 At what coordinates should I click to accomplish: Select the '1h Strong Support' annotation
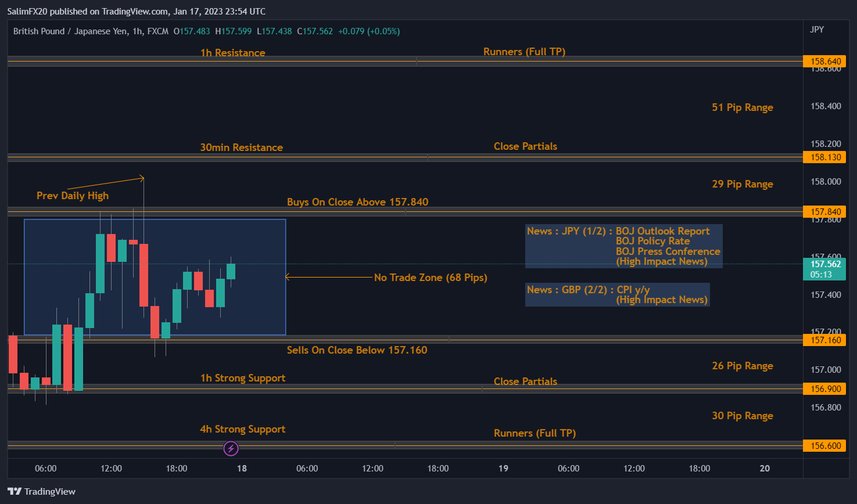[x=243, y=378]
